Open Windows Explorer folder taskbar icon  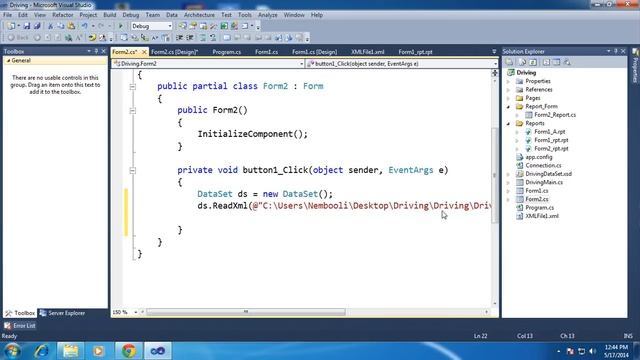pos(70,351)
